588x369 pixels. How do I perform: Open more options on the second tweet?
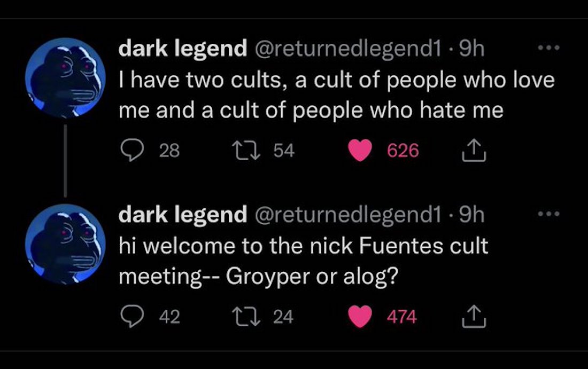tap(548, 214)
